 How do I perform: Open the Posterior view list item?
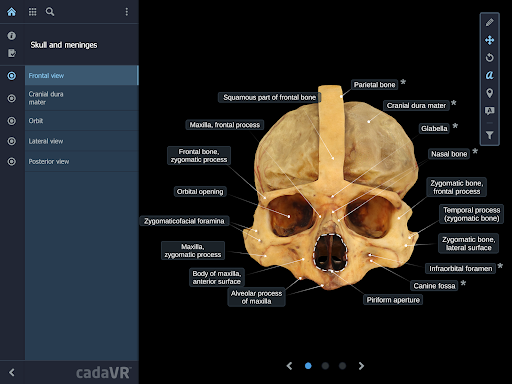(82, 162)
